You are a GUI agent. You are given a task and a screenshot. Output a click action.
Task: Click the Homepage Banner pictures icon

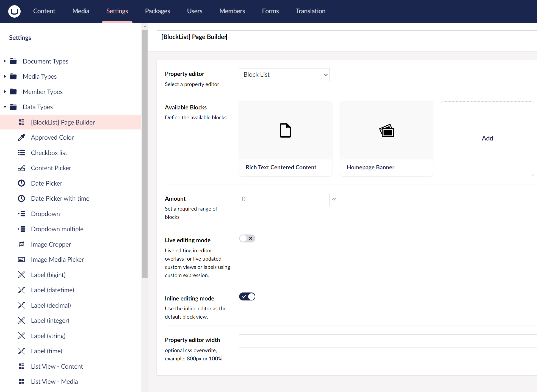(387, 130)
